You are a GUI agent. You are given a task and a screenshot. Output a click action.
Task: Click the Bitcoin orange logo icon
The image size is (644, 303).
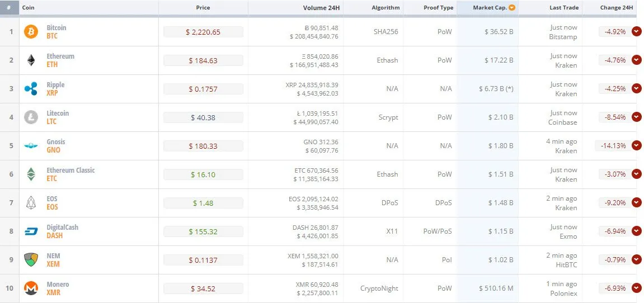[31, 32]
